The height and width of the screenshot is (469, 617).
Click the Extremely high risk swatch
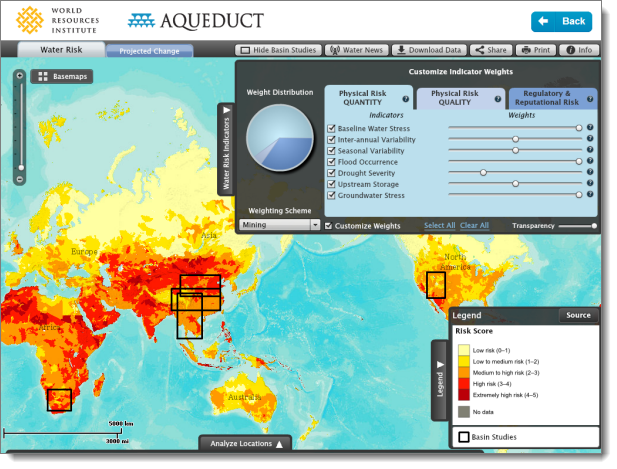click(464, 395)
